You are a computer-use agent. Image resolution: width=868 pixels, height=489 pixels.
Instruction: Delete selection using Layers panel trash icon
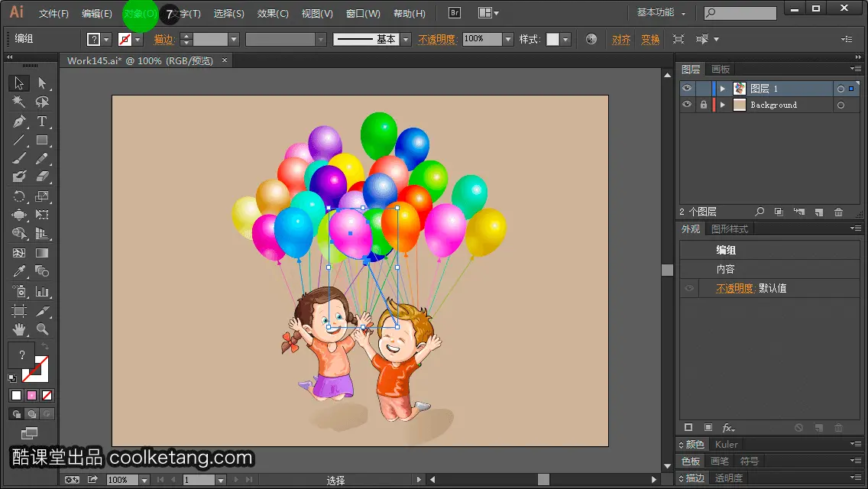(839, 212)
